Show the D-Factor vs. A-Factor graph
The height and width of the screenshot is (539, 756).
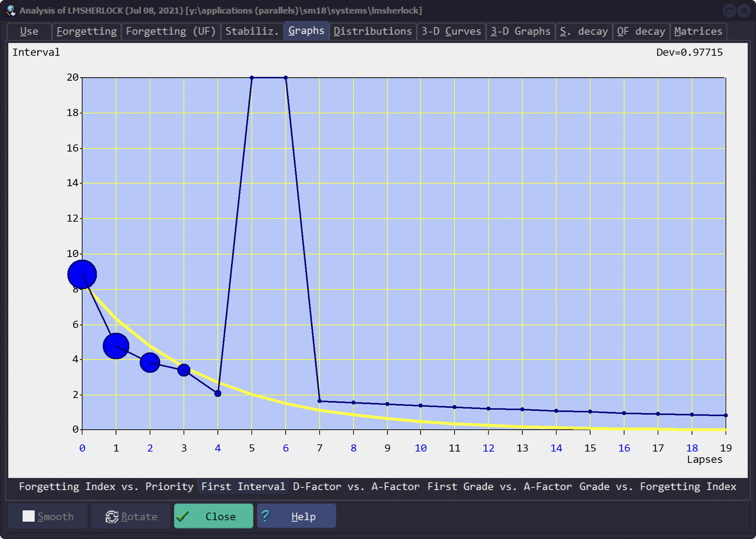pos(356,487)
